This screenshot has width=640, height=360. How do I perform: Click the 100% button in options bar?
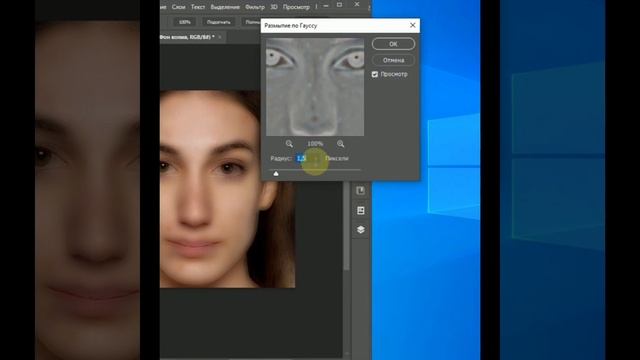pyautogui.click(x=184, y=22)
